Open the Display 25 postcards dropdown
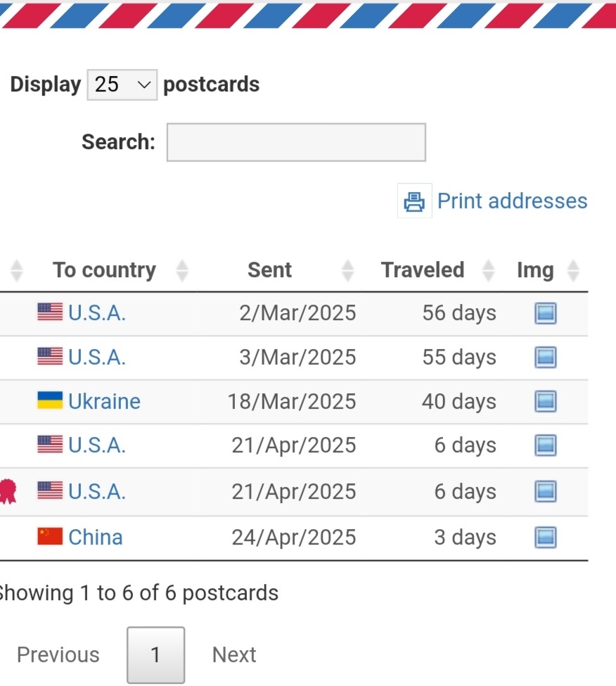 tap(122, 85)
